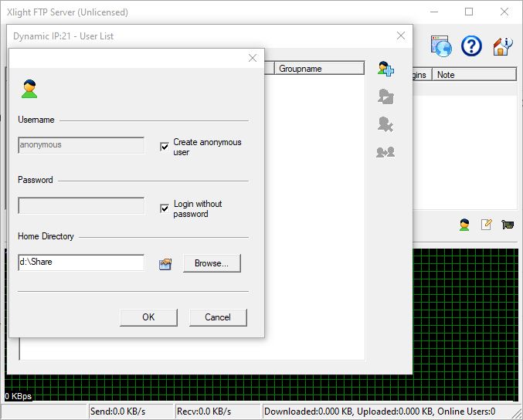
Task: Click Downloaded/Uploaded statistics in status bar
Action: 380,412
